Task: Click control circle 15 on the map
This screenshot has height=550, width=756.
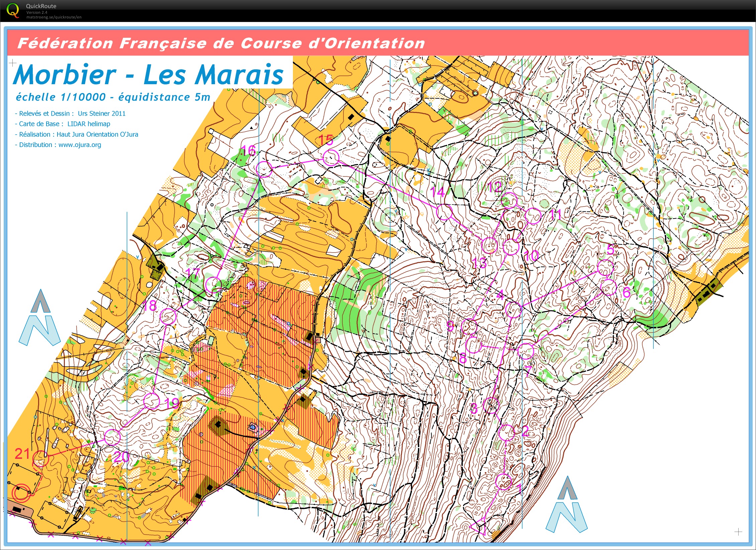Action: pyautogui.click(x=331, y=157)
